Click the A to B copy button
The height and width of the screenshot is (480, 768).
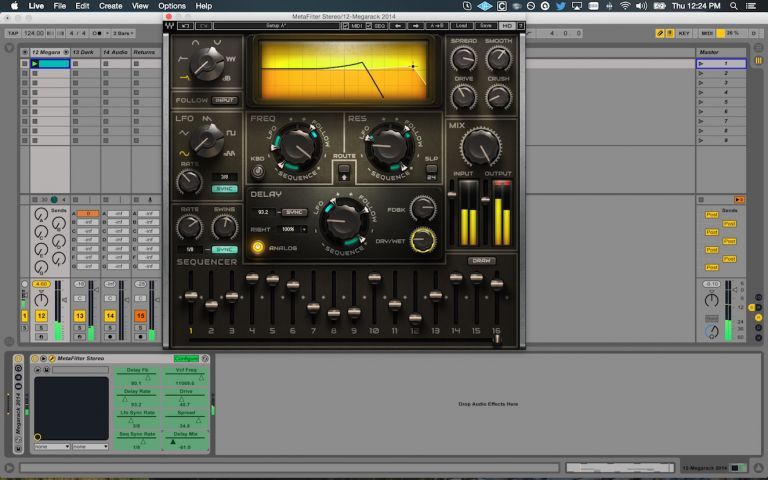pyautogui.click(x=436, y=25)
